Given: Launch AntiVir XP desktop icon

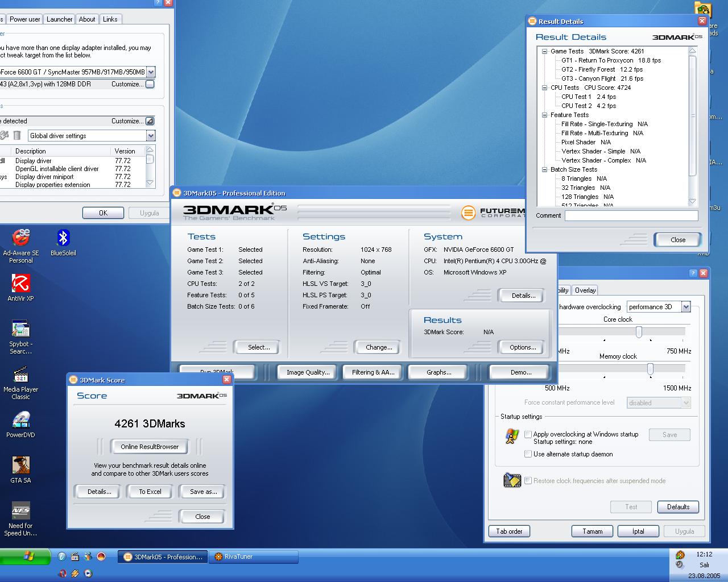Looking at the screenshot, I should click(x=21, y=288).
